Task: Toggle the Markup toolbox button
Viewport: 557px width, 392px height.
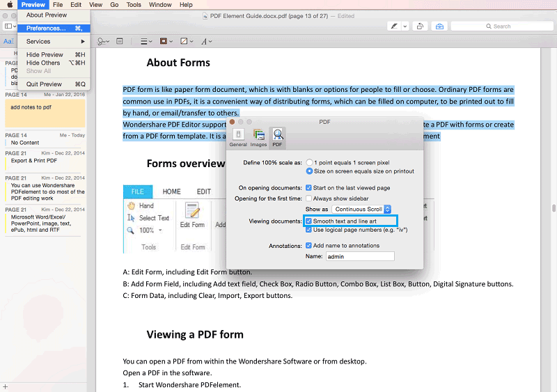Action: (439, 26)
